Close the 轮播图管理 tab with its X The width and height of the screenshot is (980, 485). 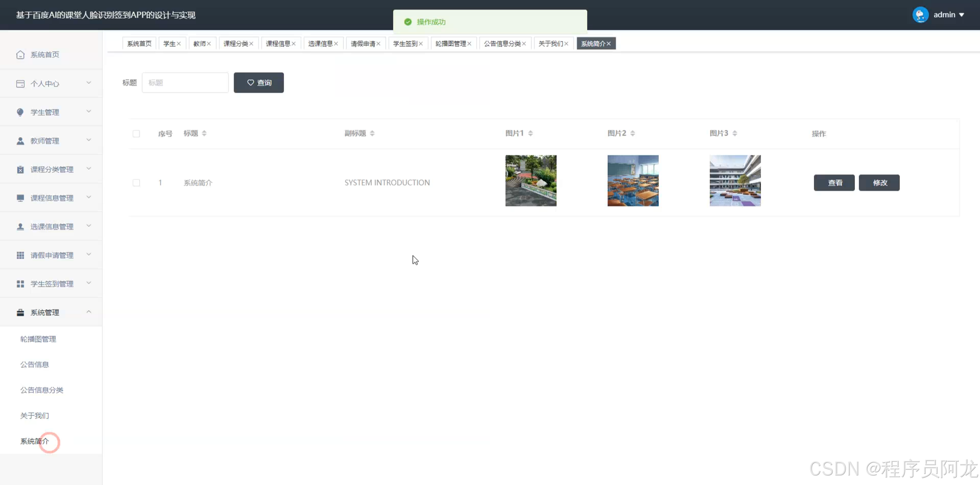(469, 44)
